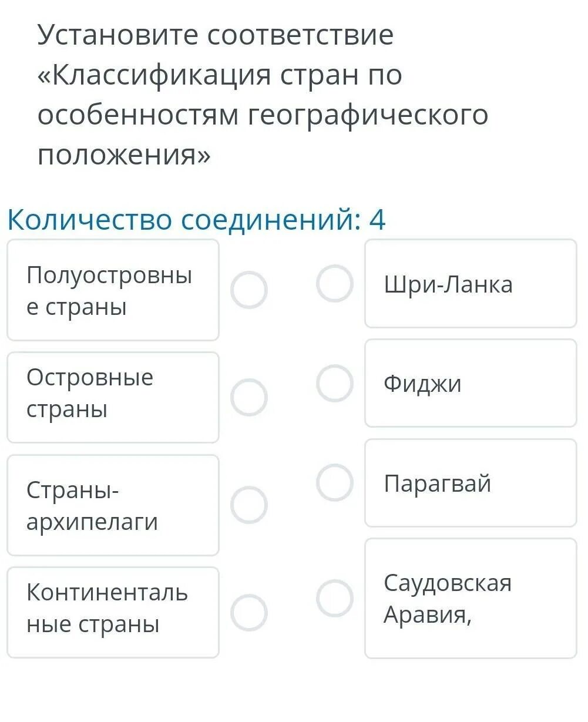Click the Фиджи answer card
588x722 pixels.
471,383
